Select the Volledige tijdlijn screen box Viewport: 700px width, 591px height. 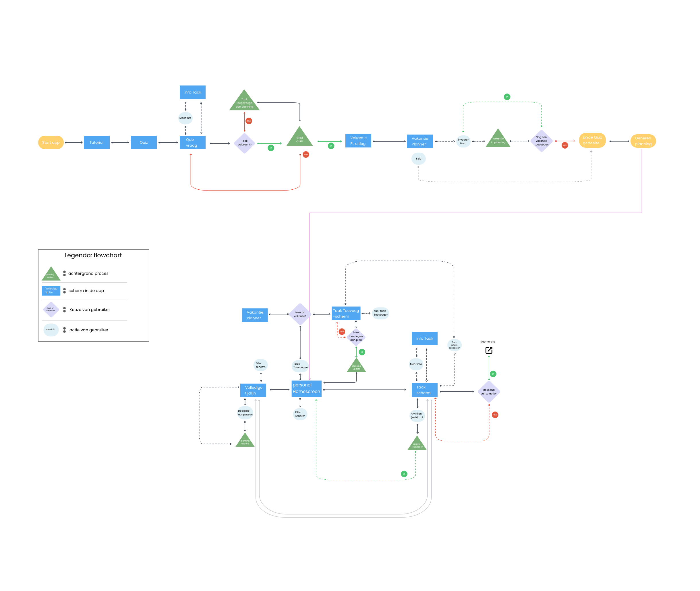(253, 390)
